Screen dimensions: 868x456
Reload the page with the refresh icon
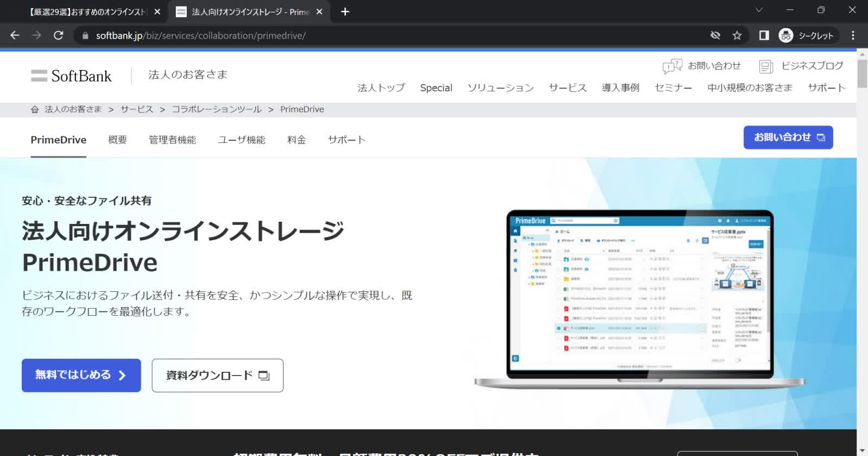click(x=59, y=35)
